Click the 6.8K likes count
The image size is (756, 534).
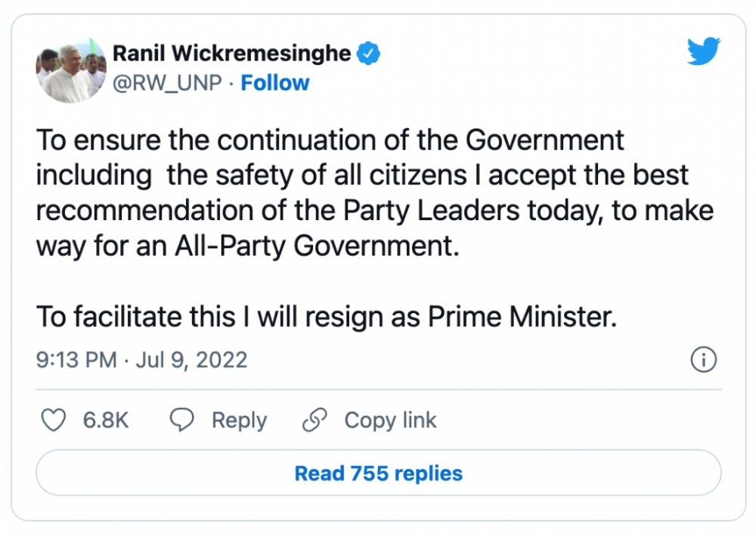[x=106, y=421]
